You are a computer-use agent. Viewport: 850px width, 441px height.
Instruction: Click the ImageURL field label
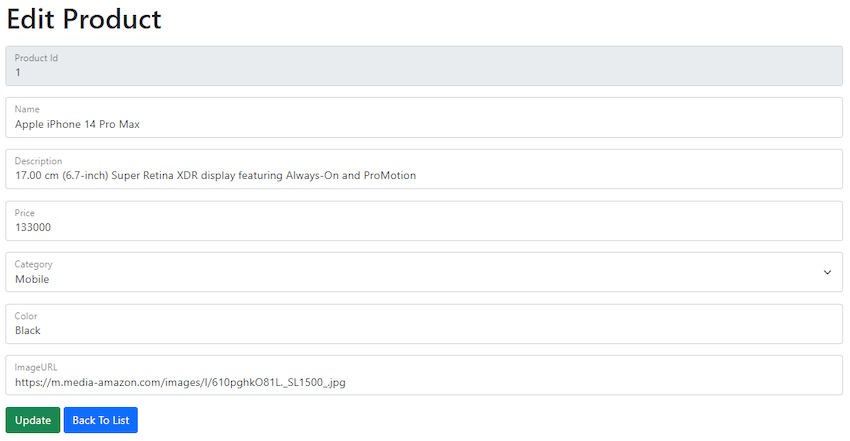click(36, 367)
